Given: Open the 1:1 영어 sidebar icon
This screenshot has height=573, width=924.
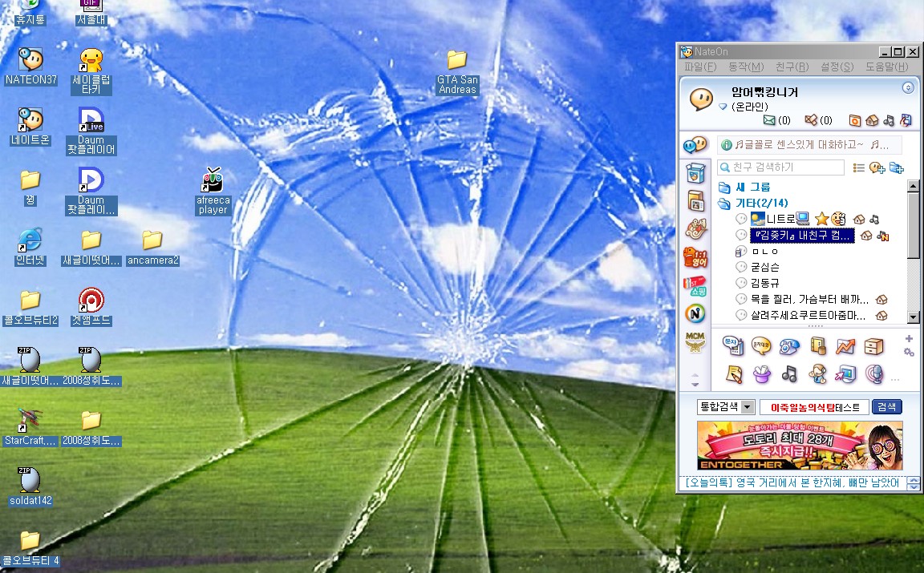Looking at the screenshot, I should tap(695, 258).
